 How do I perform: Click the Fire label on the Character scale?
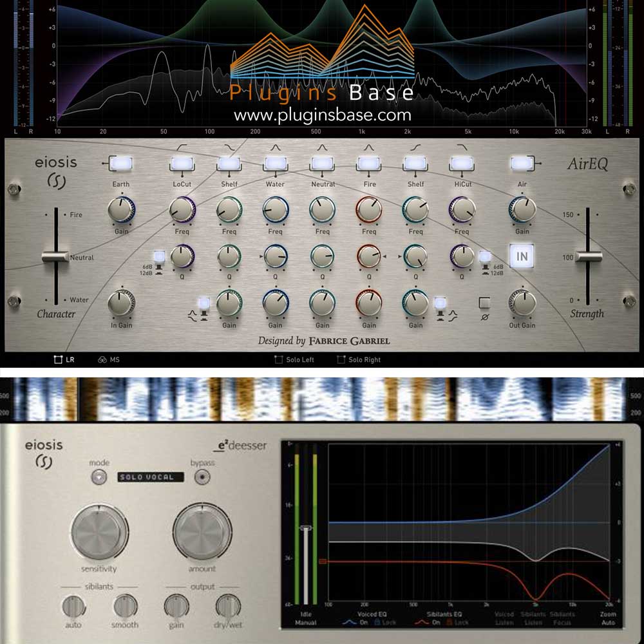pos(76,215)
